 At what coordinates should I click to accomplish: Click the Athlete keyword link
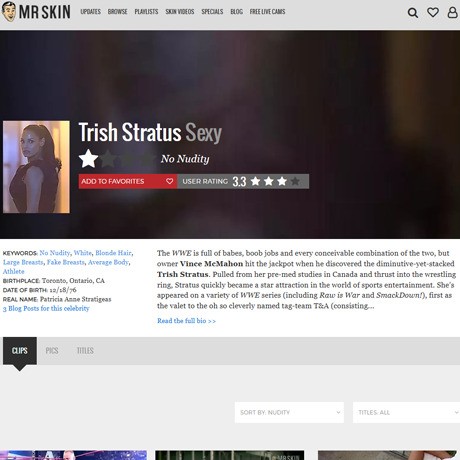(x=14, y=271)
